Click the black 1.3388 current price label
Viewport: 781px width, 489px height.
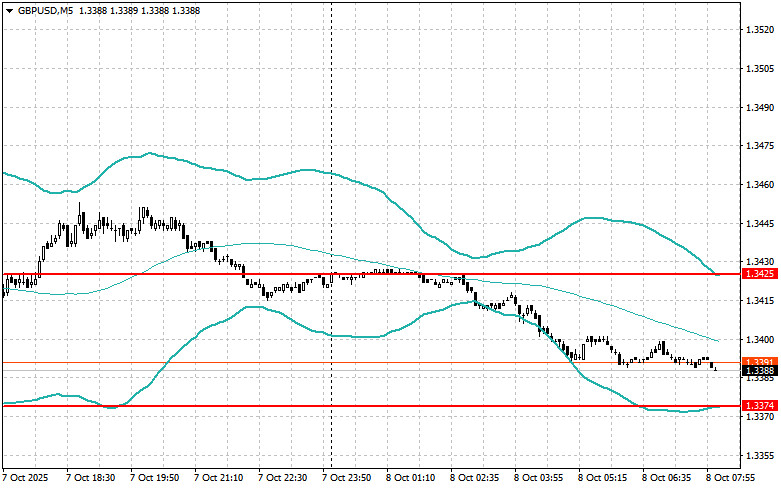click(x=760, y=370)
